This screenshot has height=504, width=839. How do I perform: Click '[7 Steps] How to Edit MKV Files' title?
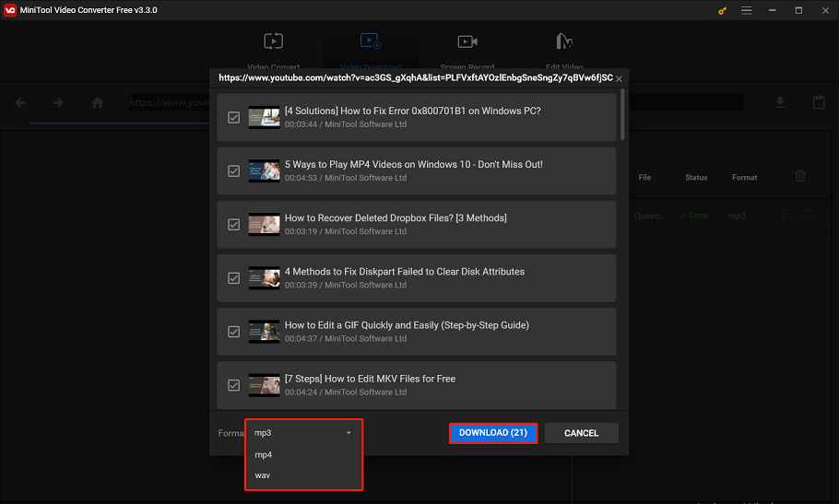pos(370,379)
